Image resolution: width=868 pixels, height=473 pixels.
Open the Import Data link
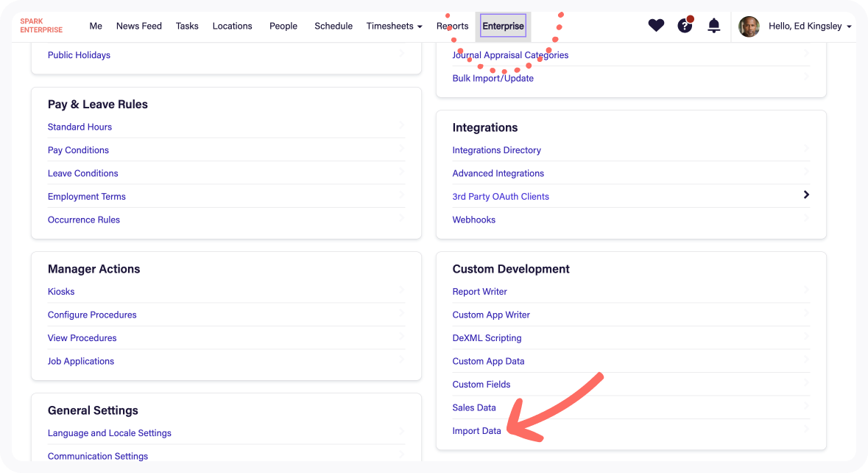click(476, 430)
